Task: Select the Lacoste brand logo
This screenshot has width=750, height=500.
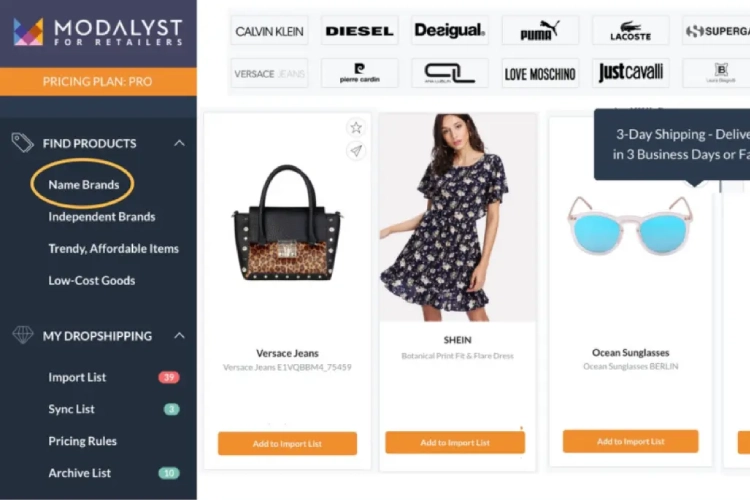Action: tap(630, 31)
